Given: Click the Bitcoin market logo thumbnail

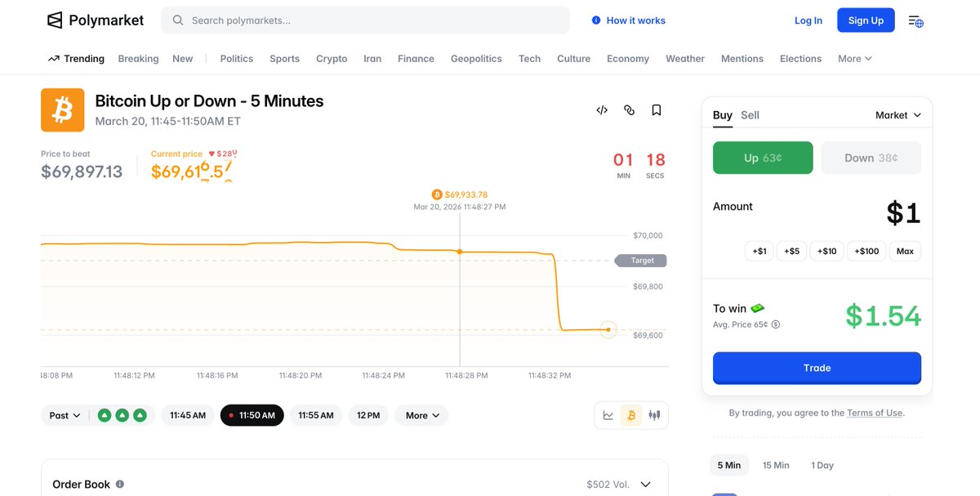Looking at the screenshot, I should tap(63, 110).
